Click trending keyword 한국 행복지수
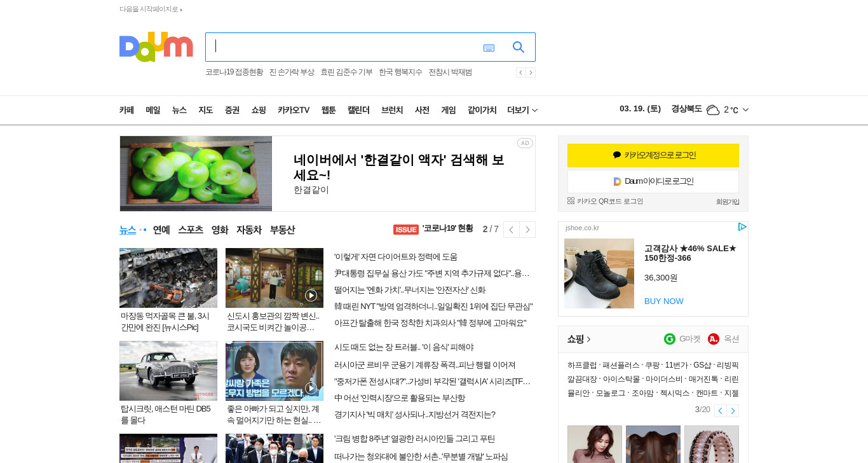This screenshot has height=463, width=868. 400,73
